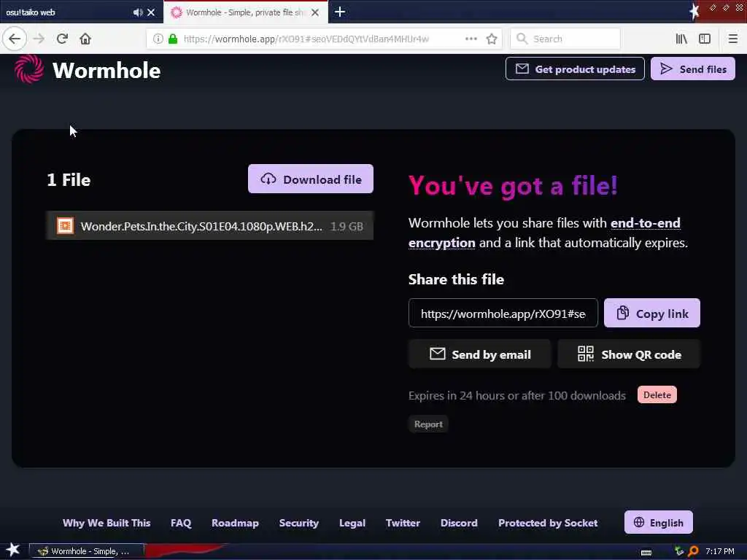
Task: Copy the share link
Action: click(651, 314)
